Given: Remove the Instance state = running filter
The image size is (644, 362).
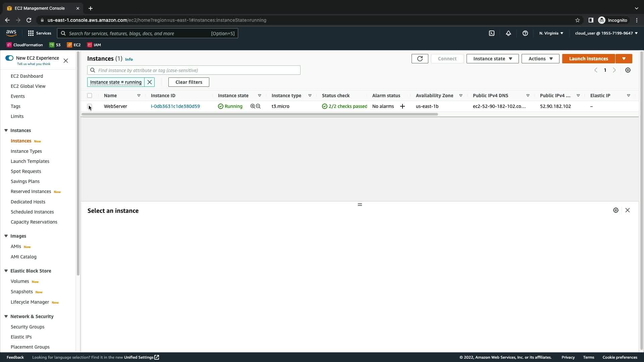Looking at the screenshot, I should point(150,82).
